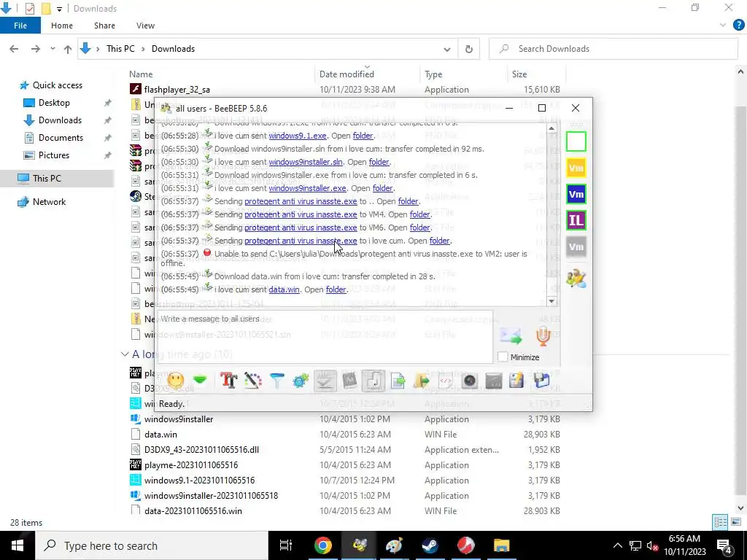Expand the ribbon with the chevron near Help
This screenshot has width=747, height=560.
point(723,26)
